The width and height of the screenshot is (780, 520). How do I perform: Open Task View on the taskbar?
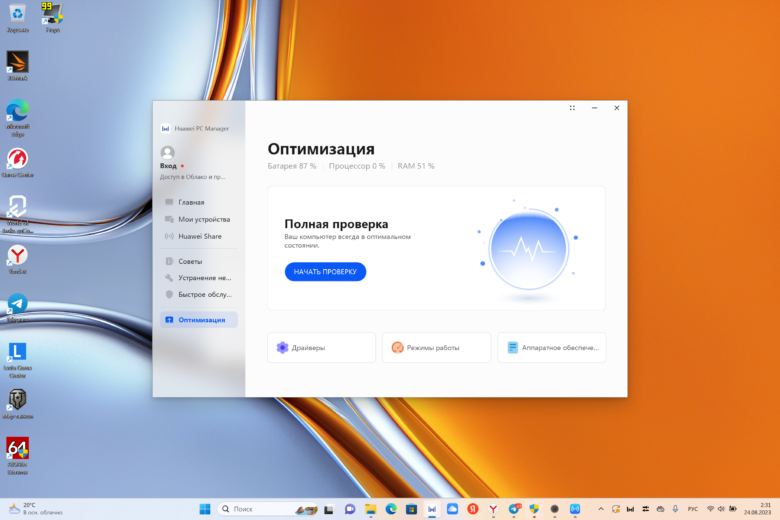(329, 509)
